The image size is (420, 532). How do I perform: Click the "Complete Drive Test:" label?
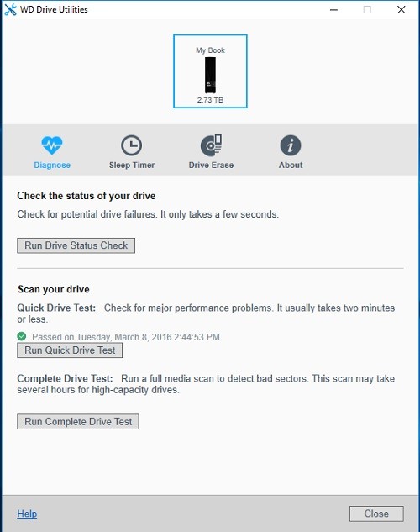pyautogui.click(x=65, y=379)
